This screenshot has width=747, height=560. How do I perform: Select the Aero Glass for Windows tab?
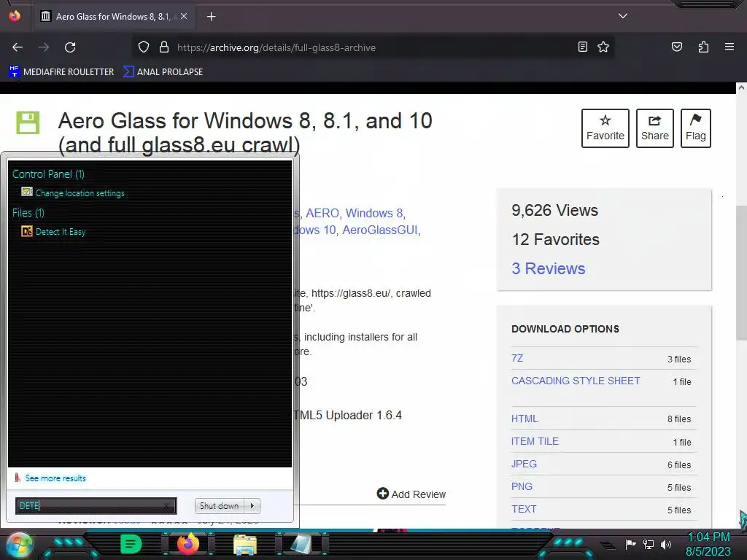(115, 16)
